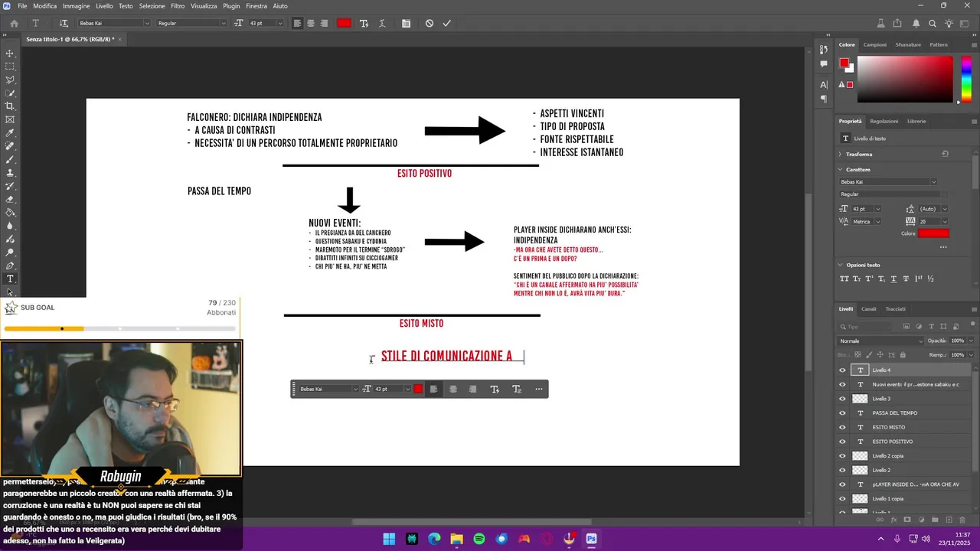The height and width of the screenshot is (551, 980).
Task: Click the delete layer trash icon
Action: coord(963,520)
